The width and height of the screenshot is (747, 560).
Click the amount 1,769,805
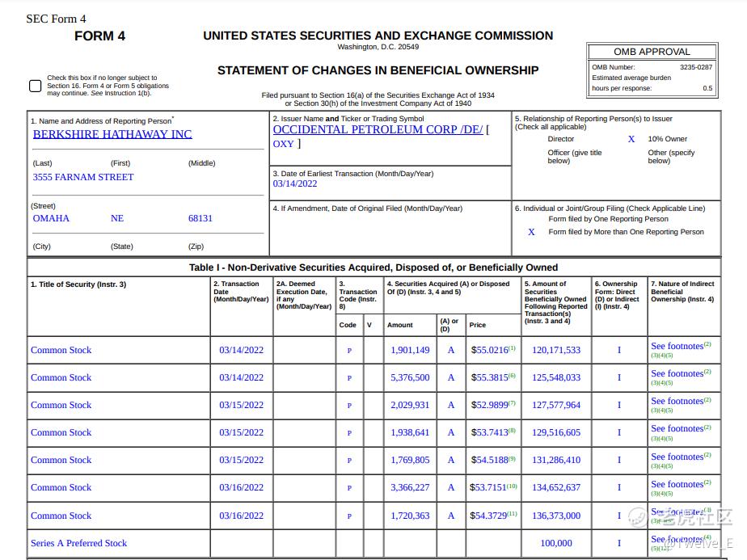(410, 461)
